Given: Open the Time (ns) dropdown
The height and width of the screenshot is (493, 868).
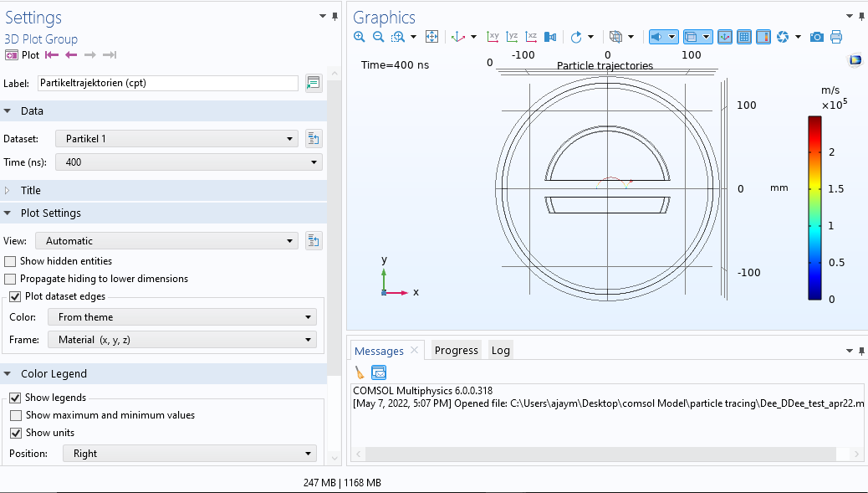Looking at the screenshot, I should [188, 162].
